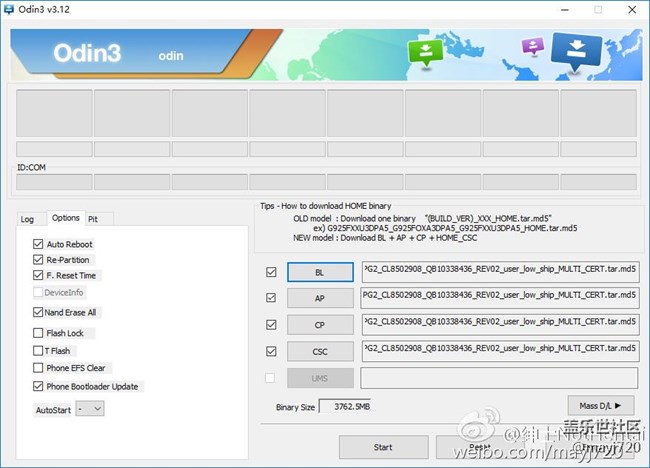
Task: Click the Odin3 app icon in title bar
Action: point(8,9)
